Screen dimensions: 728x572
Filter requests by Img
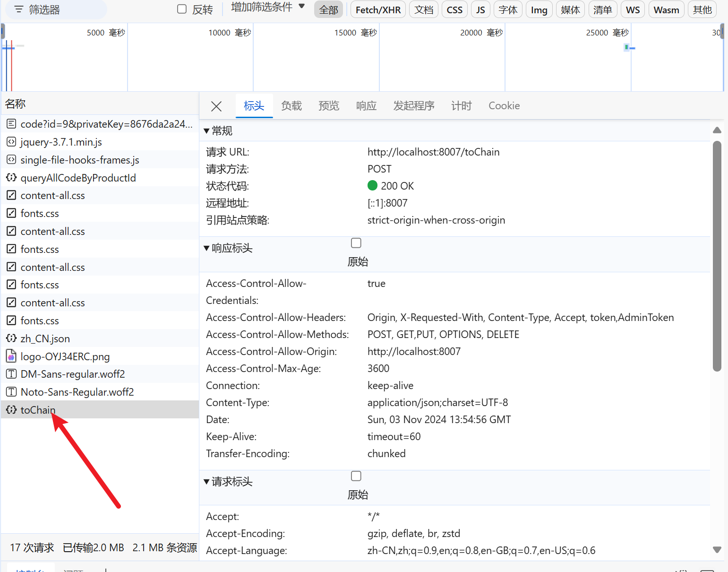(539, 9)
